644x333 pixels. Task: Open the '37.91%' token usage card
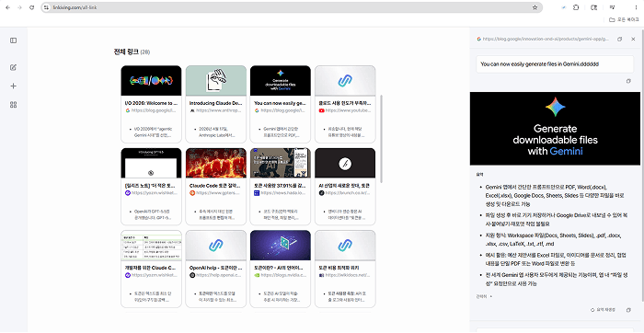pos(281,187)
